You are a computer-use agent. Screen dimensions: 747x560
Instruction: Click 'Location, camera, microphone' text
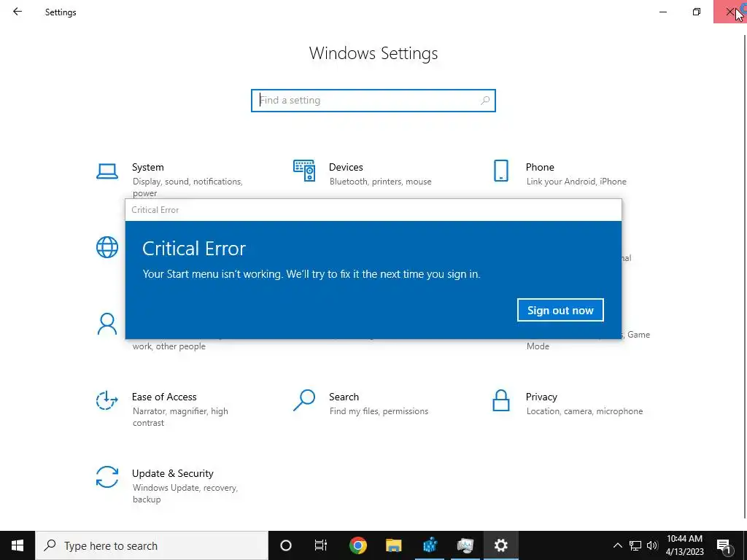584,411
